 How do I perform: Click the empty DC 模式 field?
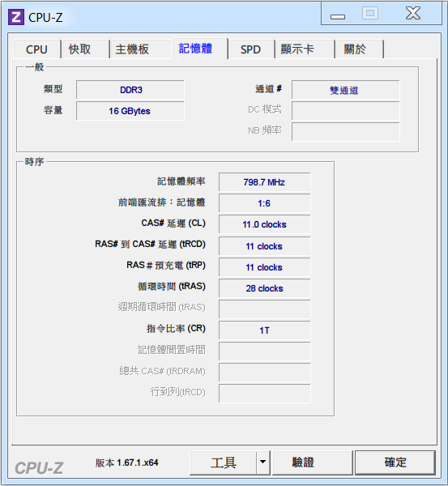click(x=345, y=111)
